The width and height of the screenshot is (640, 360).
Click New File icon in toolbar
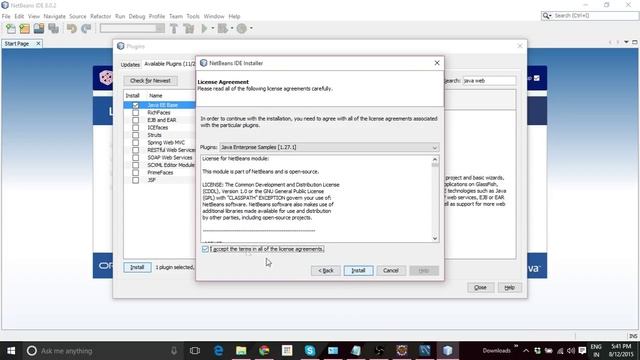[11, 29]
